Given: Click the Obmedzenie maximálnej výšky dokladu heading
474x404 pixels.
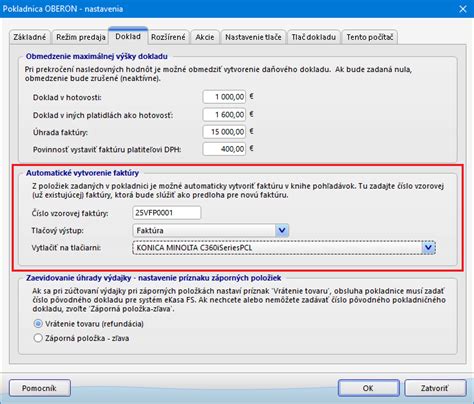Looking at the screenshot, I should point(97,56).
